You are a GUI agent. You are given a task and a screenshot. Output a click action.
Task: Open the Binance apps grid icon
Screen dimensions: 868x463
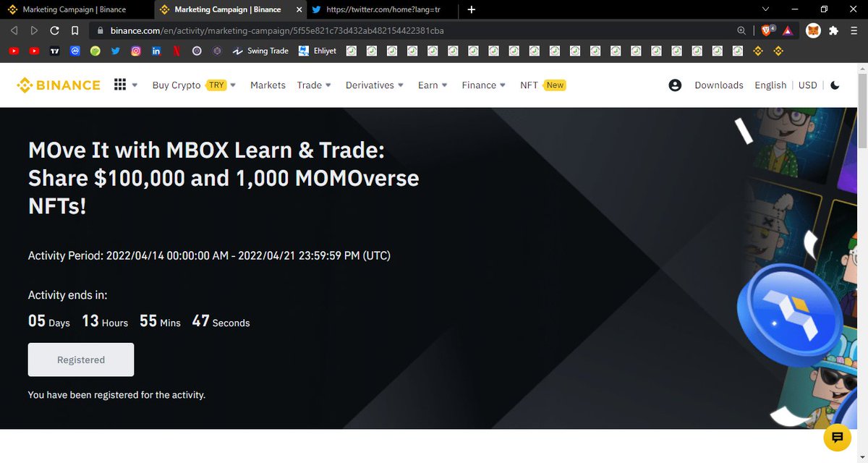pyautogui.click(x=120, y=85)
